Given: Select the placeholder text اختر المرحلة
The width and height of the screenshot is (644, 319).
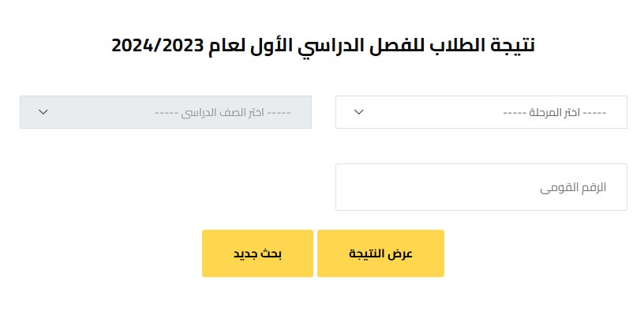Looking at the screenshot, I should pos(554,113).
